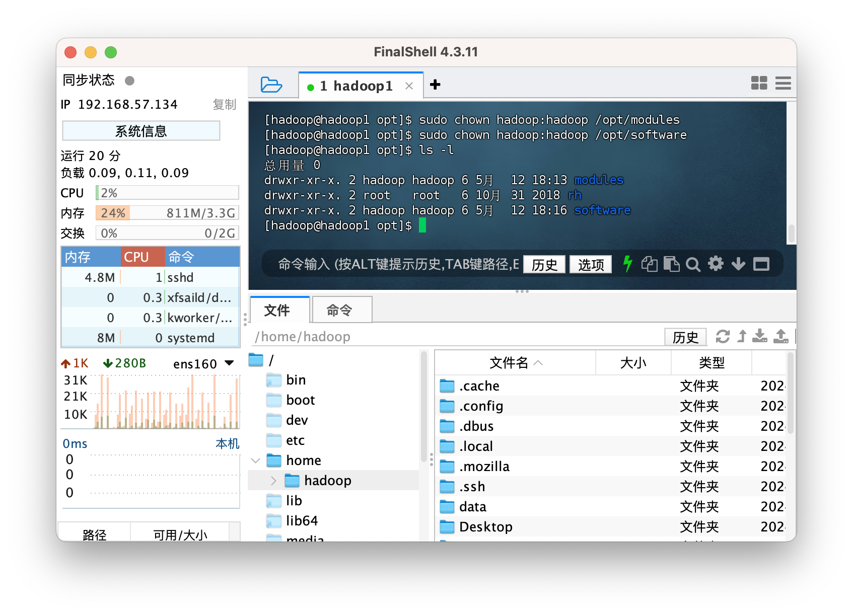Open command 历史 button in terminal bar
The height and width of the screenshot is (616, 853).
[544, 264]
